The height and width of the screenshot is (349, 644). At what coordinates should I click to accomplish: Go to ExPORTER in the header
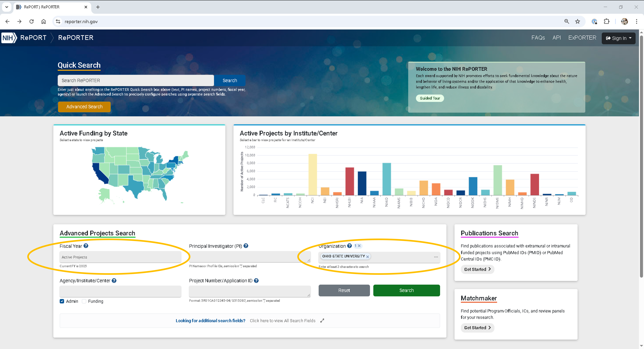point(582,38)
